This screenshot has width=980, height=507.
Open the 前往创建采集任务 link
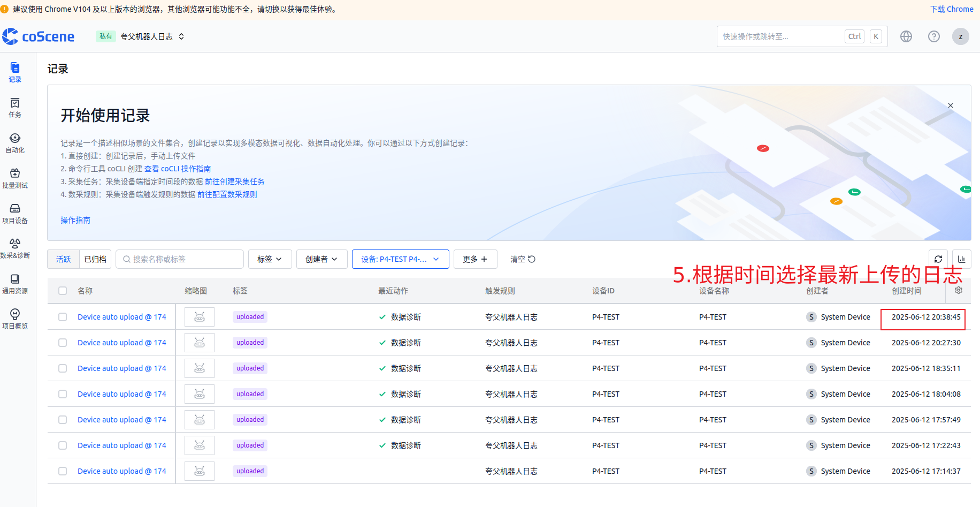coord(234,181)
